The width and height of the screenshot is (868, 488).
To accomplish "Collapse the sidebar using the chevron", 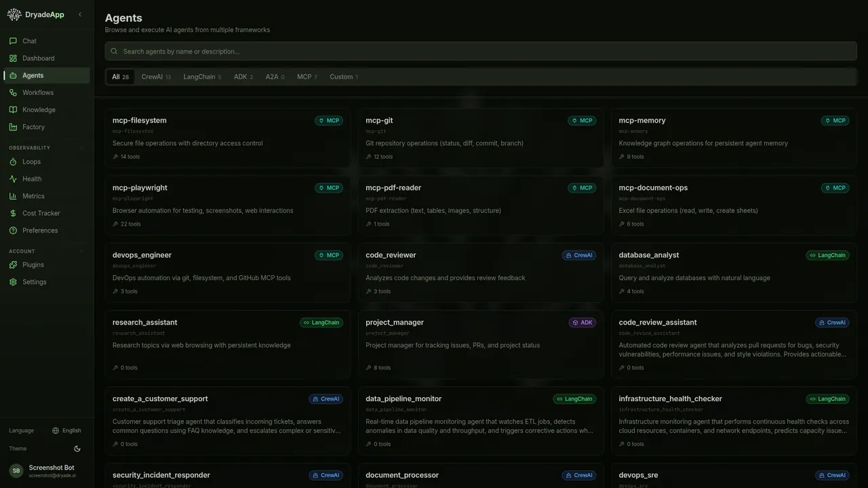I will point(79,14).
